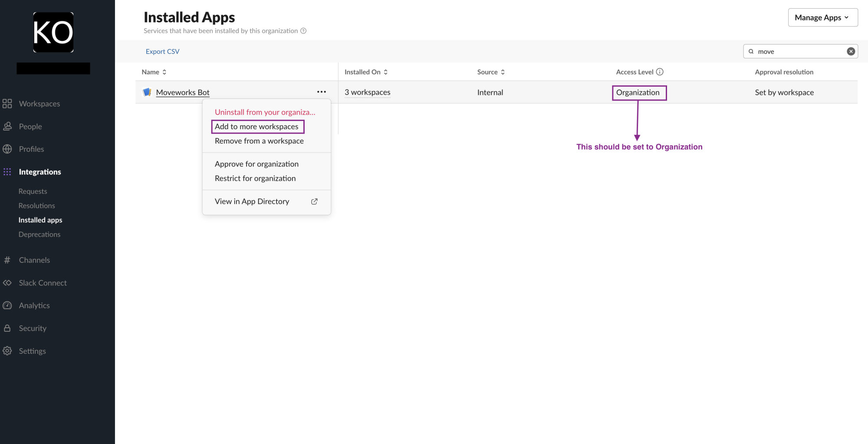Go to Profiles in sidebar
The width and height of the screenshot is (868, 444).
click(31, 149)
